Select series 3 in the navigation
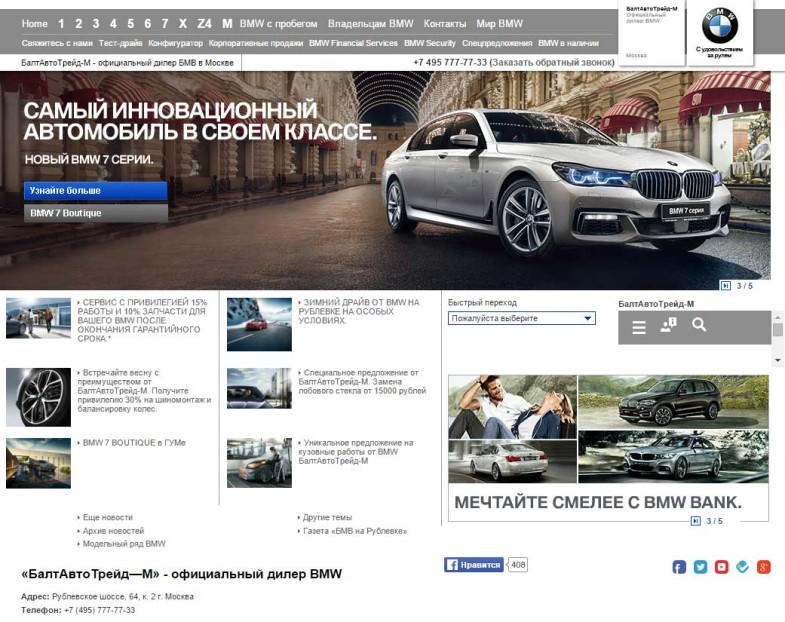This screenshot has width=785, height=622. [x=96, y=24]
